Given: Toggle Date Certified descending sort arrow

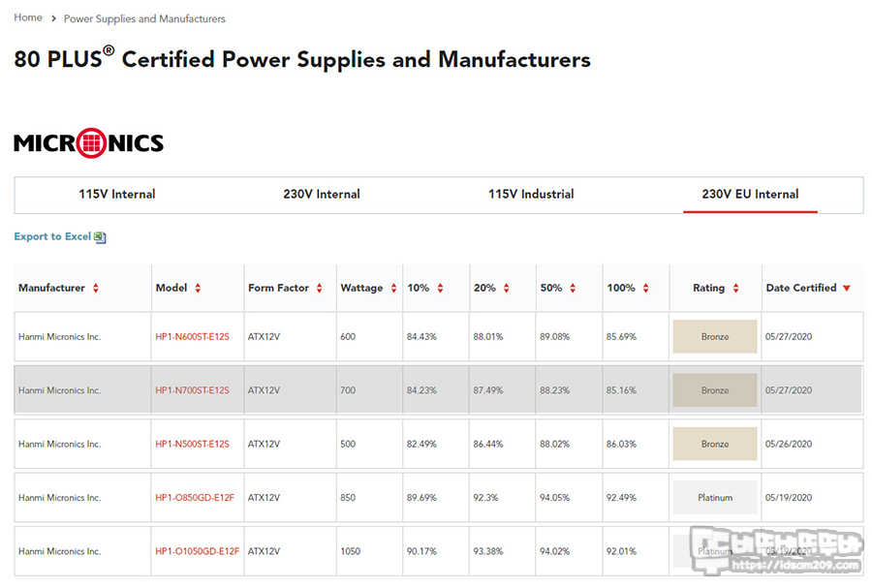Looking at the screenshot, I should 847,288.
